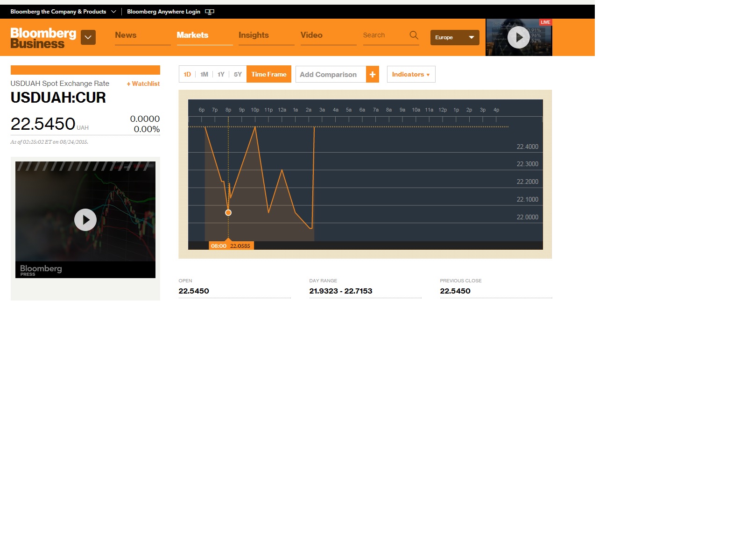Click the orange chart data point marker
Screen dimensions: 747x560
228,213
